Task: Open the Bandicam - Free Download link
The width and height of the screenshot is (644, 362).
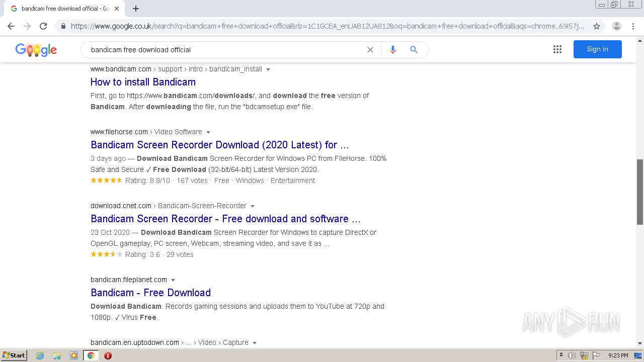Action: (x=150, y=293)
